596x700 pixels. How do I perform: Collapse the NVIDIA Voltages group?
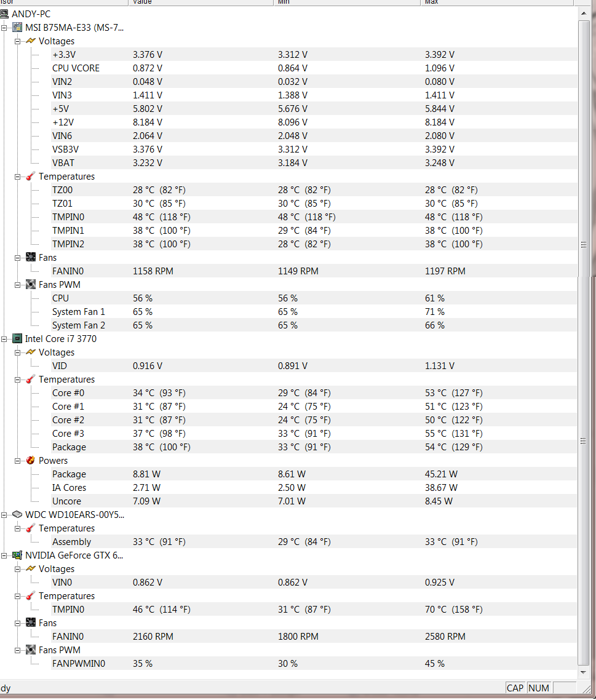[x=17, y=569]
